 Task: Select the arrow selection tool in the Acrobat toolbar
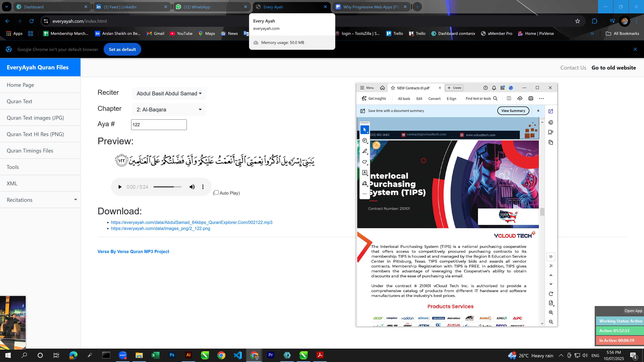pos(364,130)
